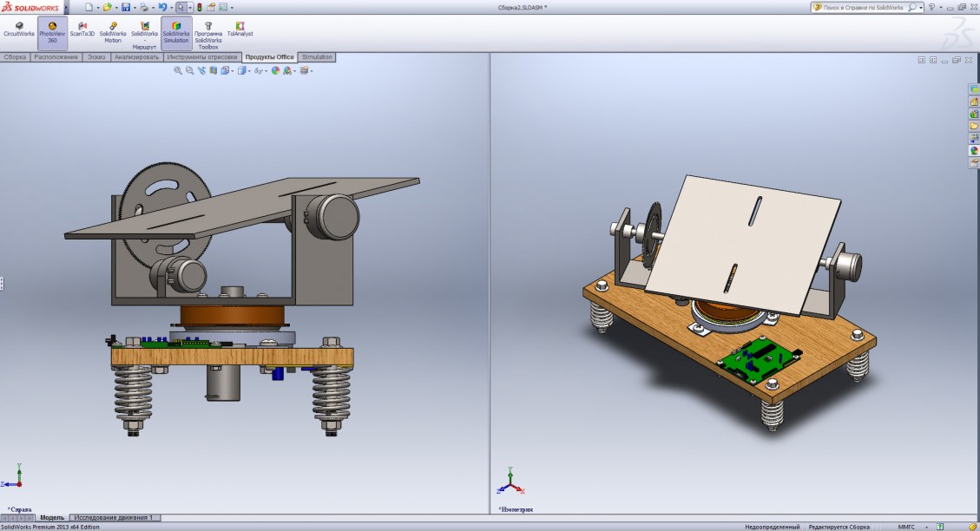
Task: Click the Save icon in the top toolbar
Action: click(x=126, y=7)
